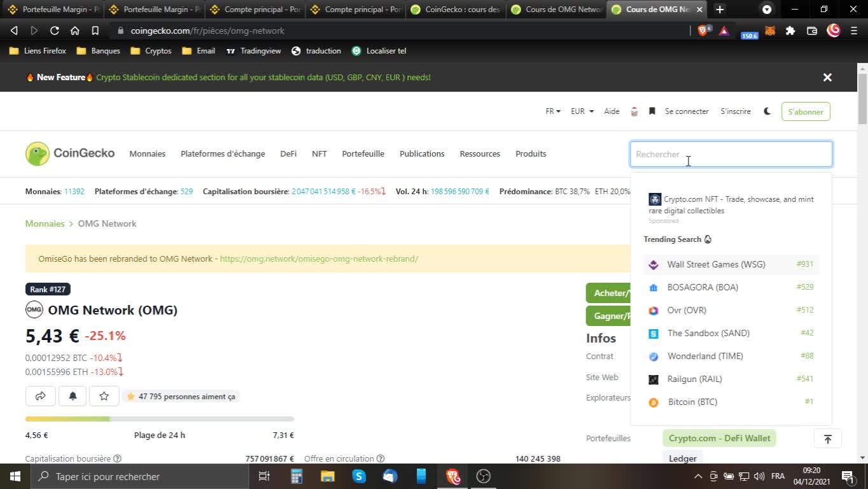
Task: Open the extensions puzzle-piece menu
Action: pyautogui.click(x=790, y=31)
